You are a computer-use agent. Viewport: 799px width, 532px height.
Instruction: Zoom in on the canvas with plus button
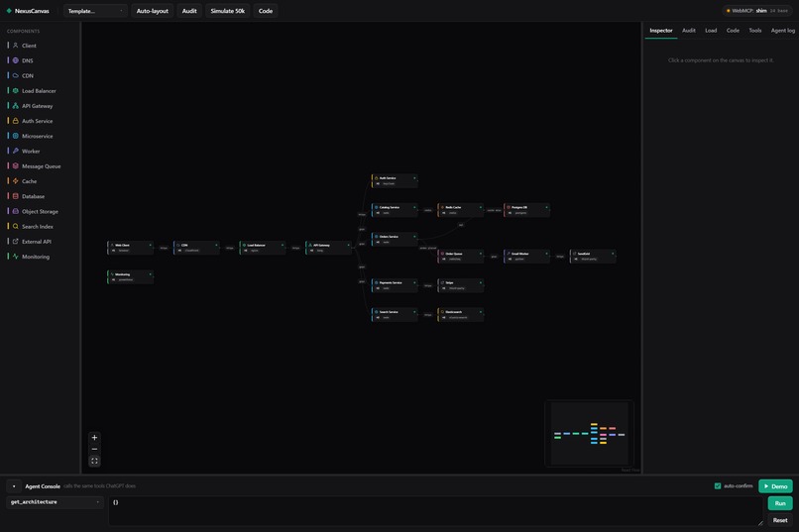94,438
